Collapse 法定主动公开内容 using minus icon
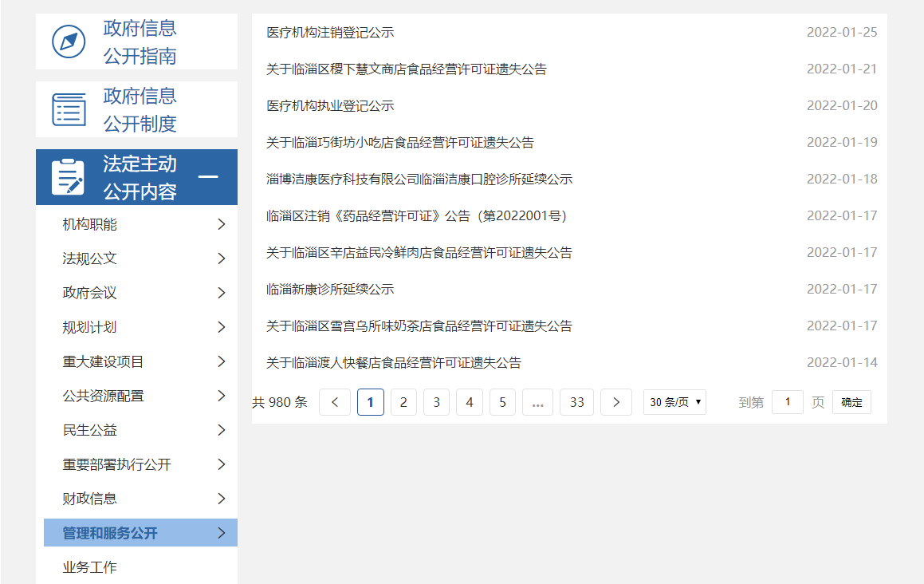This screenshot has width=924, height=584. (x=208, y=176)
